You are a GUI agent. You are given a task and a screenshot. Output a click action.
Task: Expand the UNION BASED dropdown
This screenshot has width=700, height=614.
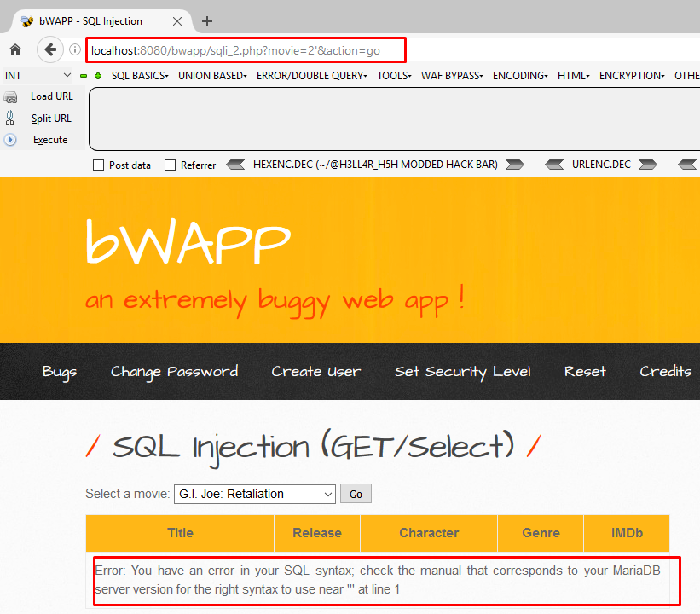[210, 76]
